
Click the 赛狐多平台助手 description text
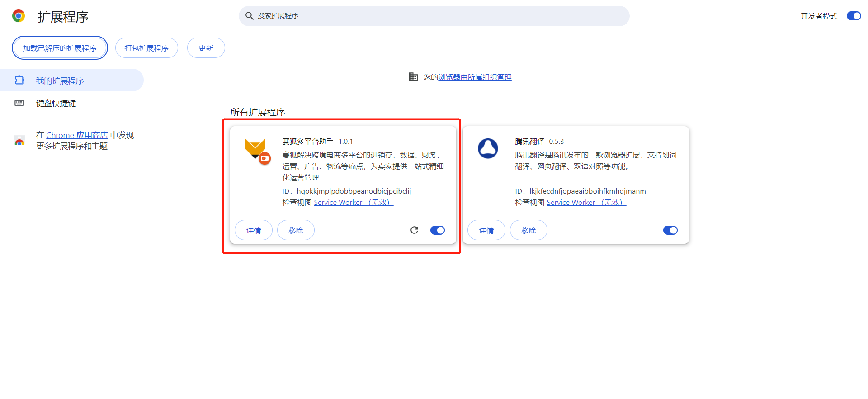coord(363,166)
